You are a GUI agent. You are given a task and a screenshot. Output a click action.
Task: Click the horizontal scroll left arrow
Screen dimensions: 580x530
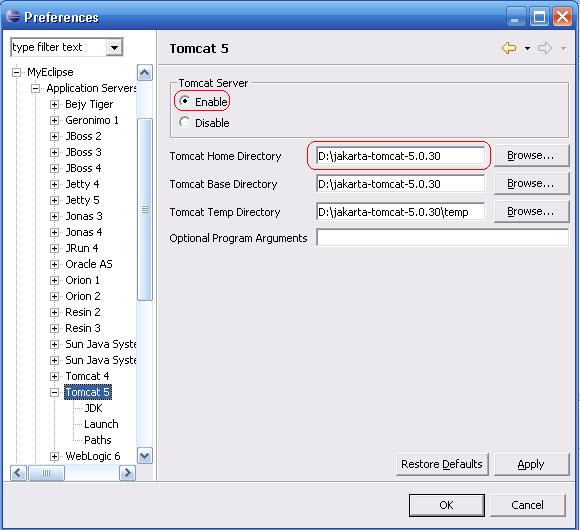tap(18, 473)
